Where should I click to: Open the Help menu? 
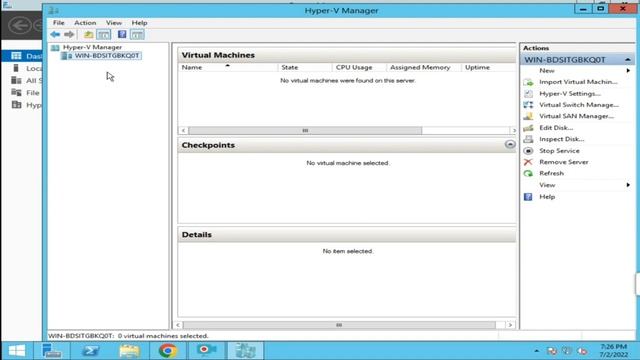(139, 23)
